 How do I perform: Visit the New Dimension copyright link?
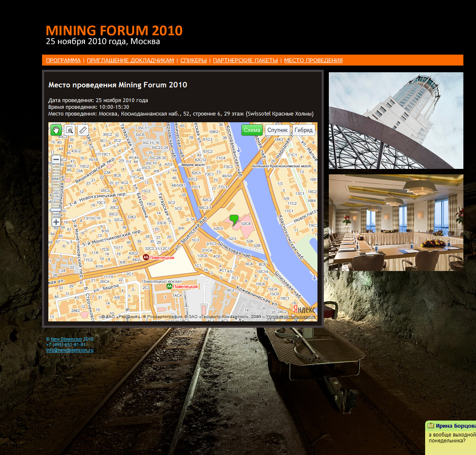(66, 339)
